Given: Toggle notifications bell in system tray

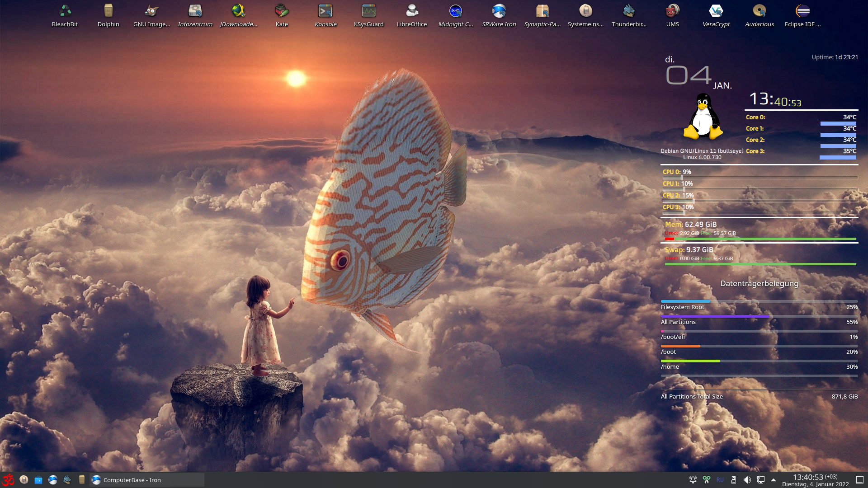Looking at the screenshot, I should 693,480.
